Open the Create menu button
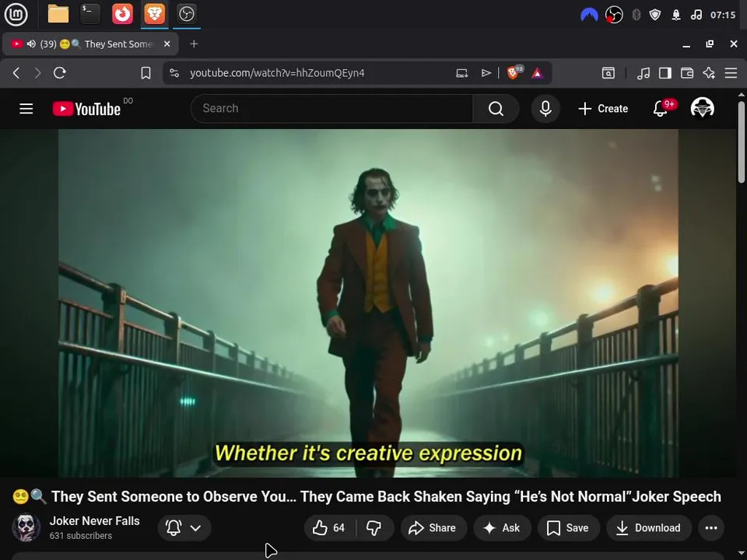 [603, 109]
